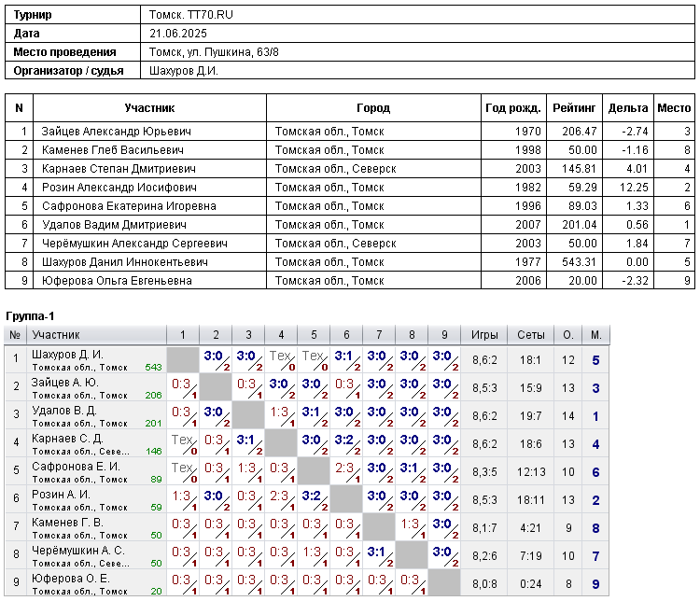The width and height of the screenshot is (700, 601).
Task: Click the 'Игры' column header in group table
Action: [484, 335]
